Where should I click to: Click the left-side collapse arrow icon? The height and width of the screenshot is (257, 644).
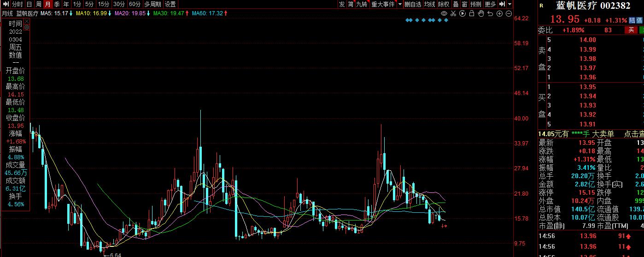[x=6, y=4]
